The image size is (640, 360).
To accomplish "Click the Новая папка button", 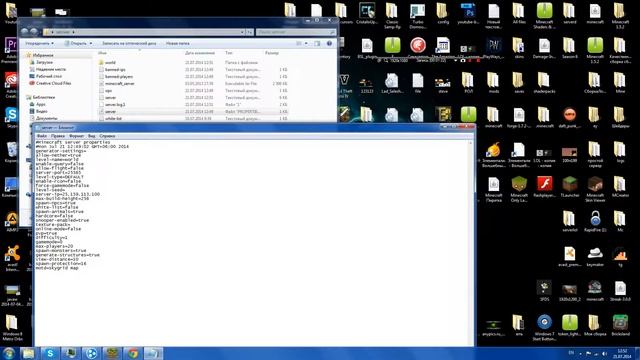I will [x=178, y=43].
